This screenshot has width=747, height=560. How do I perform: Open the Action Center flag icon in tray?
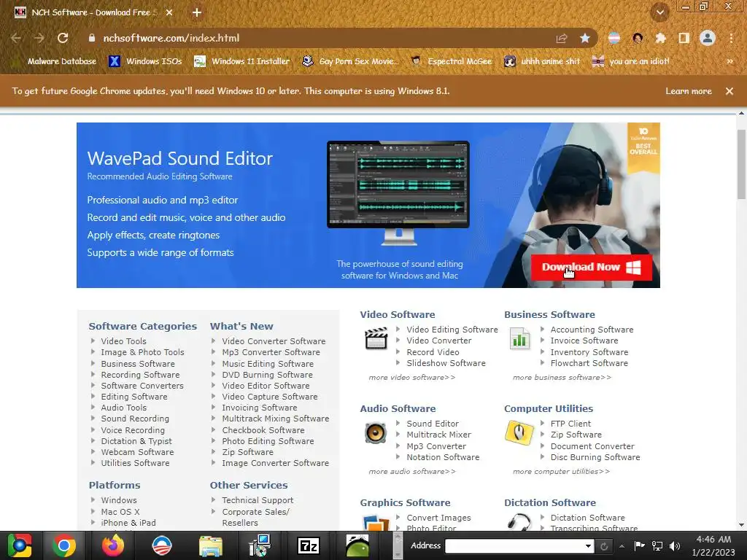(639, 545)
